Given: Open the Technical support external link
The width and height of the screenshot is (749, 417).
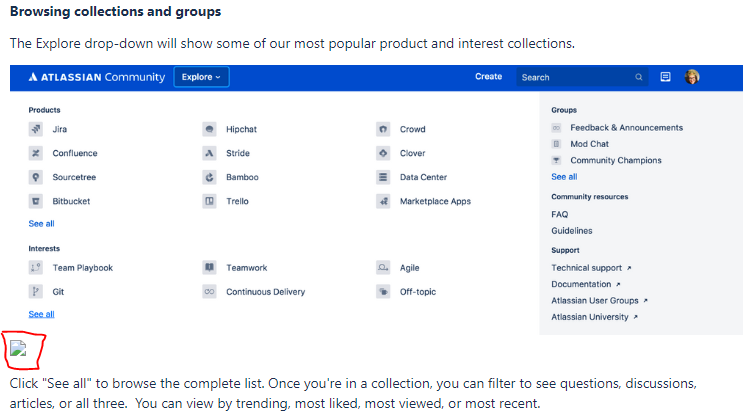Looking at the screenshot, I should coord(591,268).
